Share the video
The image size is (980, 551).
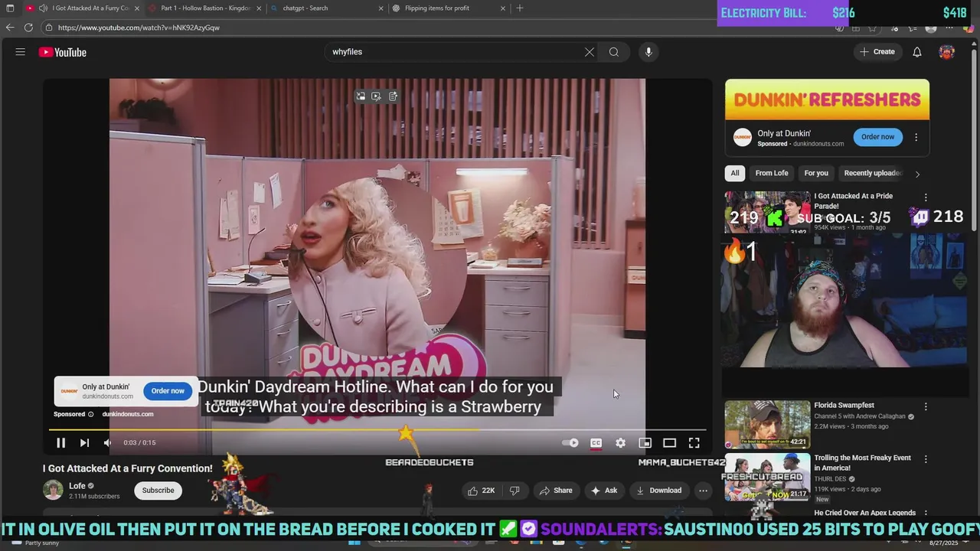click(556, 491)
